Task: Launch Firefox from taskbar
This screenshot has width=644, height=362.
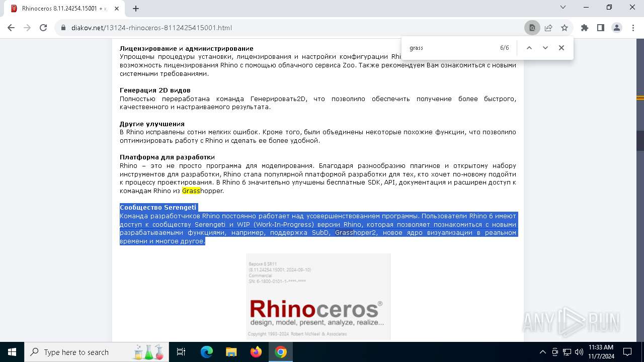Action: [256, 352]
